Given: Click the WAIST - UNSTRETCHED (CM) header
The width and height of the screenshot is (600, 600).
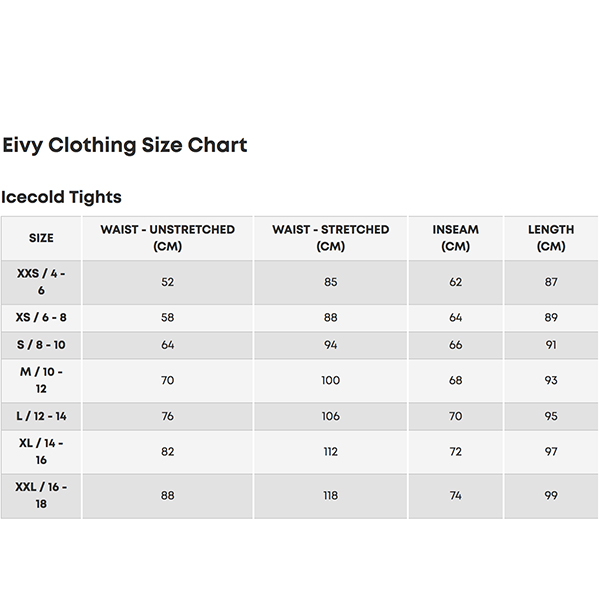Looking at the screenshot, I should pos(168,238).
